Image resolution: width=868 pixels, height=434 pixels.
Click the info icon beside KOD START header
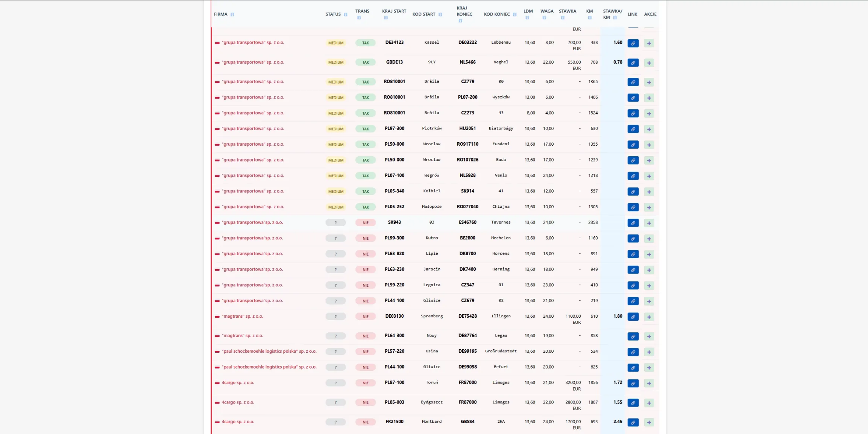click(x=440, y=14)
